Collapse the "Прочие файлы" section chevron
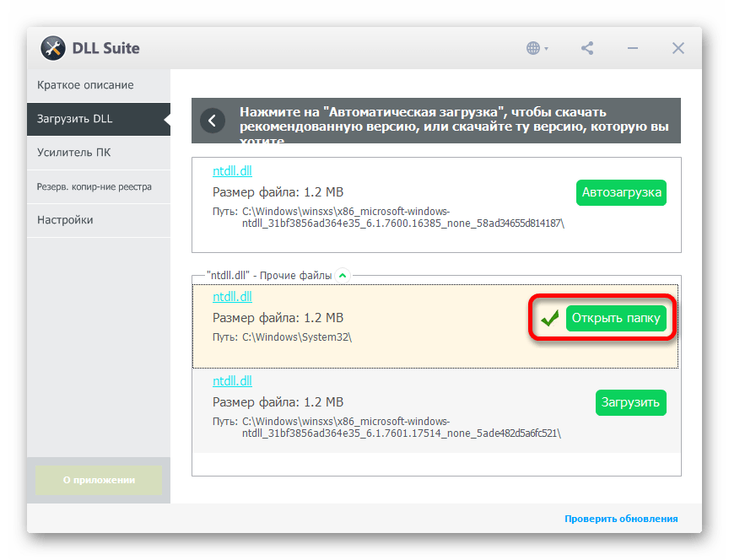This screenshot has height=560, width=729. (x=342, y=275)
